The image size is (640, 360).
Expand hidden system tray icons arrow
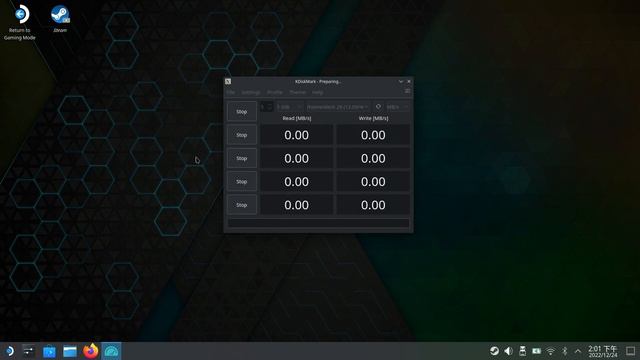click(x=578, y=351)
